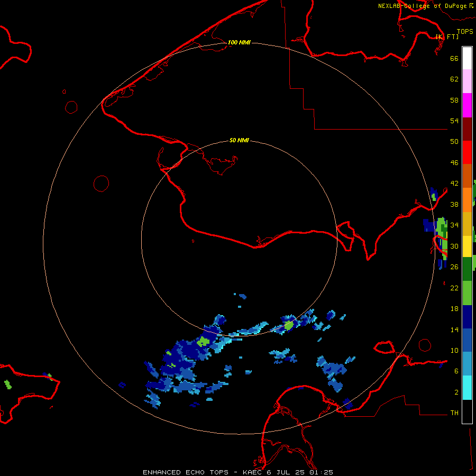Click the dark green legend band
The width and height of the screenshot is (476, 476).
pyautogui.click(x=467, y=269)
